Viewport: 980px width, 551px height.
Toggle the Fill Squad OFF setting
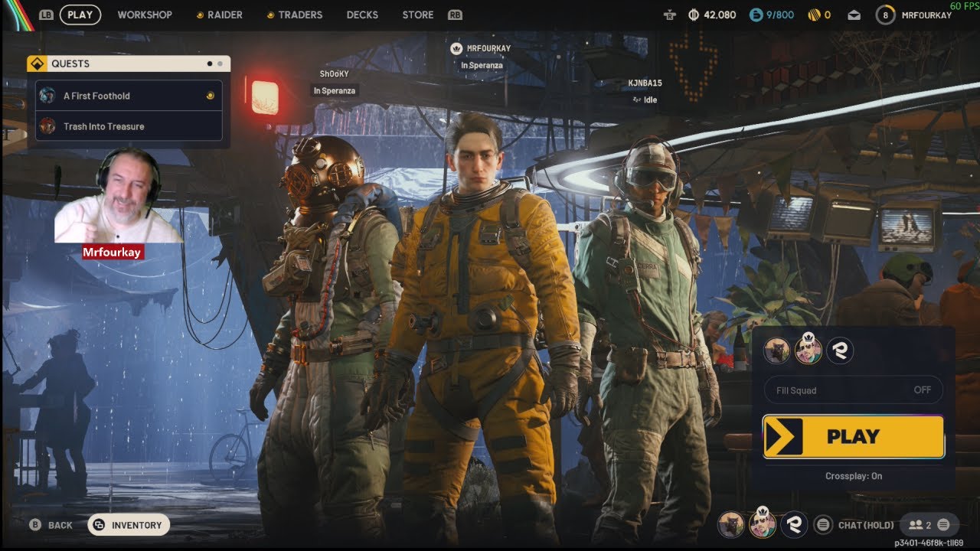854,390
